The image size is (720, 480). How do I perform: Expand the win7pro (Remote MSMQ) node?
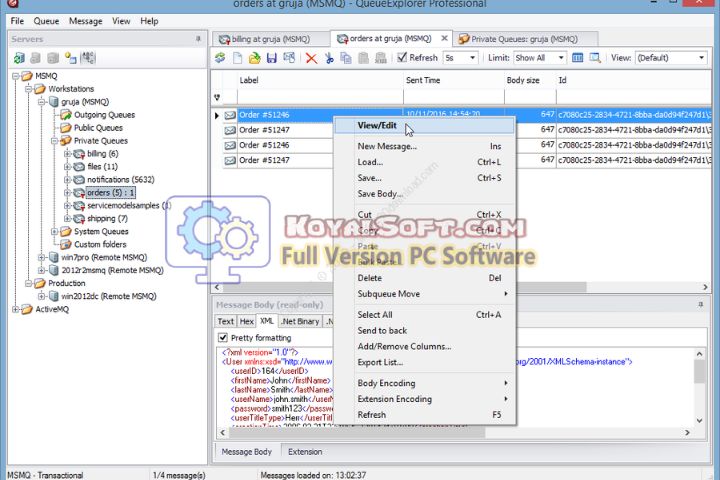[41, 257]
